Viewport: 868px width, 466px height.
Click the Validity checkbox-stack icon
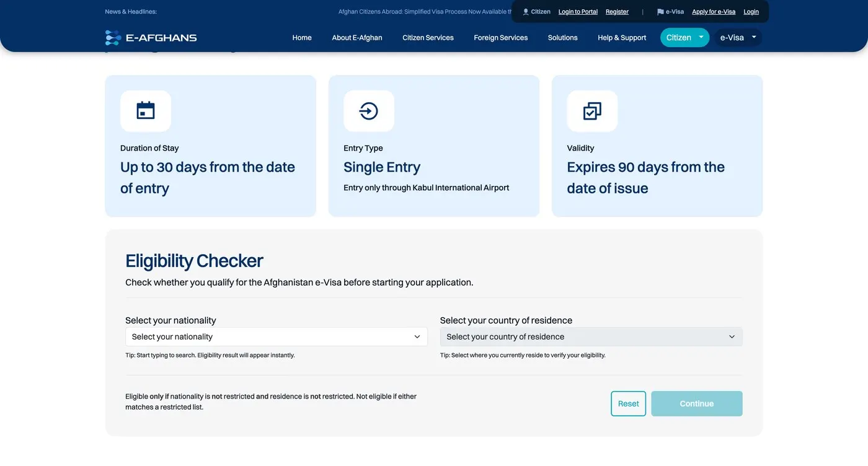point(592,111)
